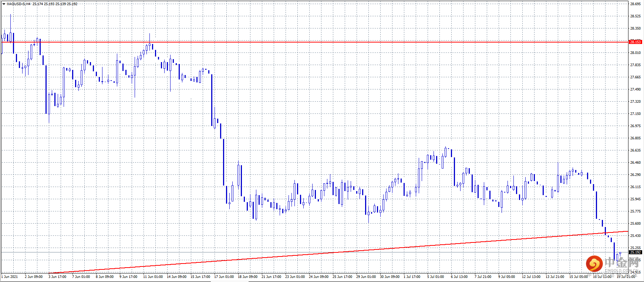Select the rising red trendline
This screenshot has height=282, width=644.
(338, 252)
